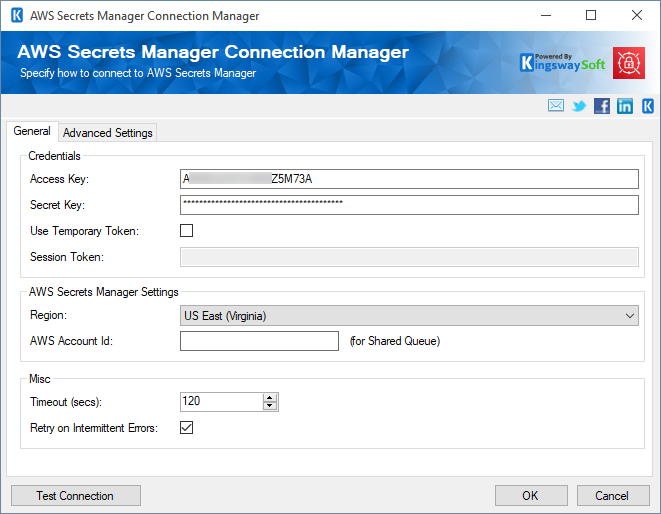The height and width of the screenshot is (514, 661).
Task: Click the "Retry on Intermittent Errors:" label
Action: tap(94, 428)
